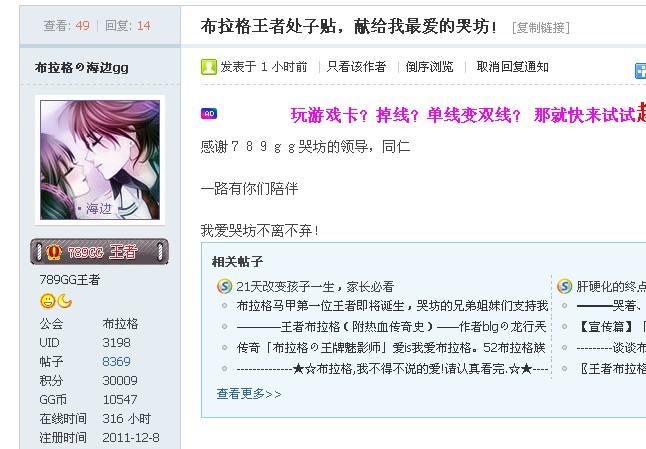Click the 789GG 王者 crown badge
The height and width of the screenshot is (449, 646).
click(x=99, y=251)
